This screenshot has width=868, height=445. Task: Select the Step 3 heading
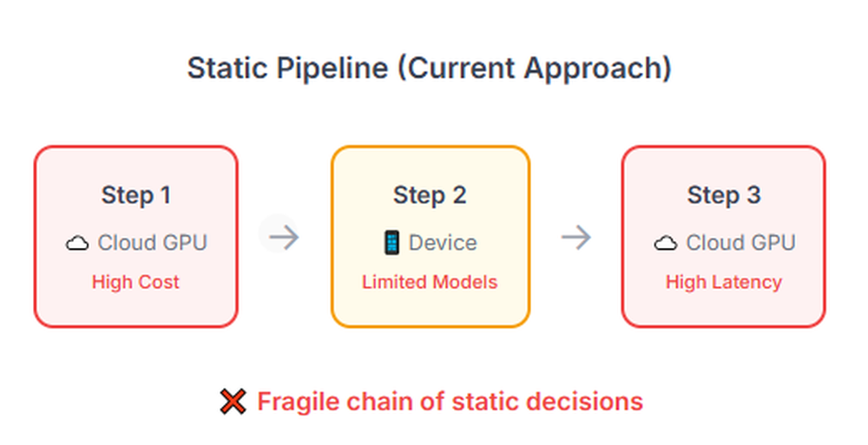[x=724, y=195]
